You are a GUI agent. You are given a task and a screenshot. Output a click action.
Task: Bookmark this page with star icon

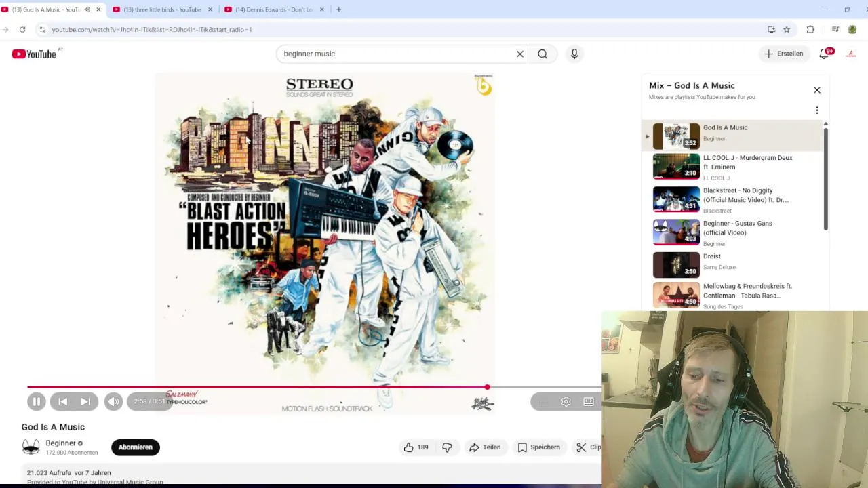click(787, 29)
